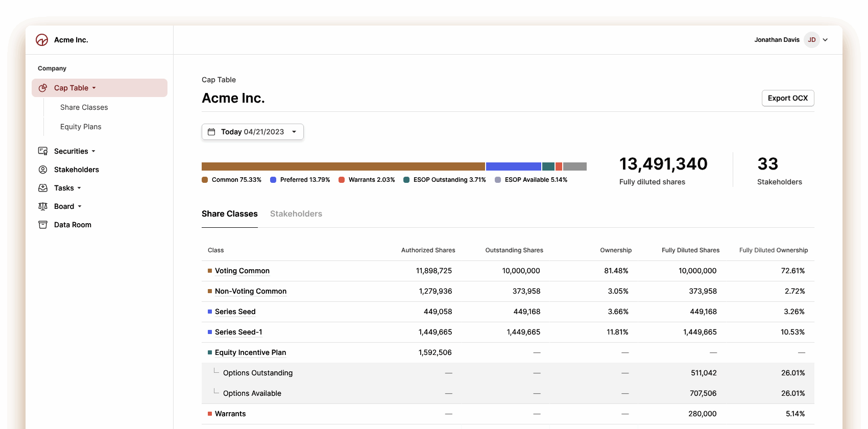868x429 pixels.
Task: Click the JD user avatar
Action: pyautogui.click(x=812, y=40)
